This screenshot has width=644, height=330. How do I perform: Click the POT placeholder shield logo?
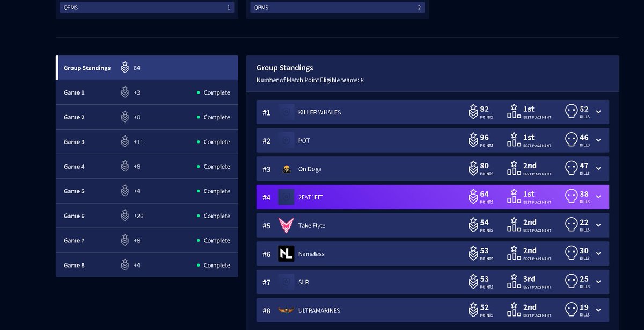click(286, 140)
